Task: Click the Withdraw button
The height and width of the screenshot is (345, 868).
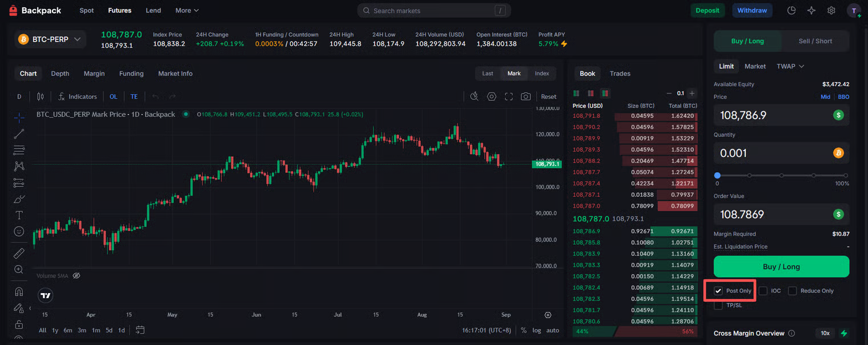Action: coord(752,10)
